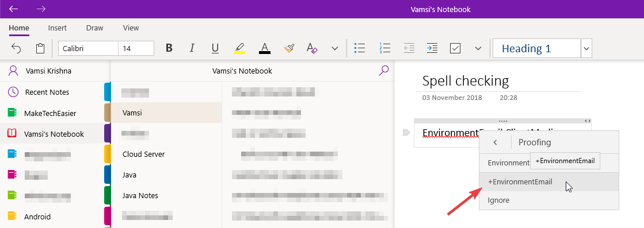This screenshot has width=644, height=228.
Task: Open Recent Notes
Action: (52, 92)
